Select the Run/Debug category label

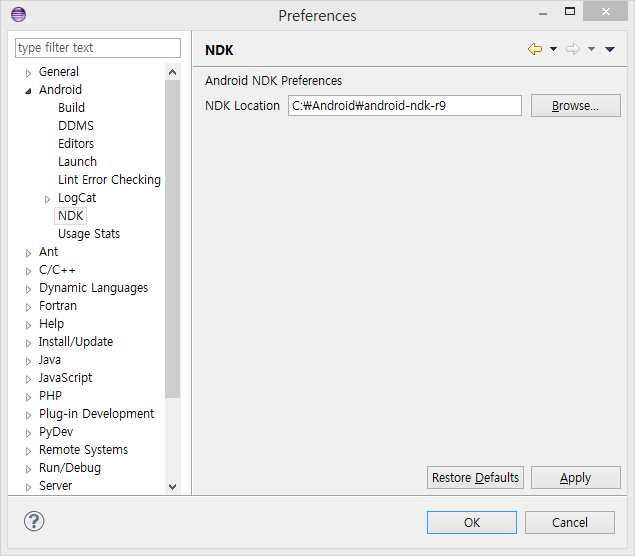pos(70,468)
